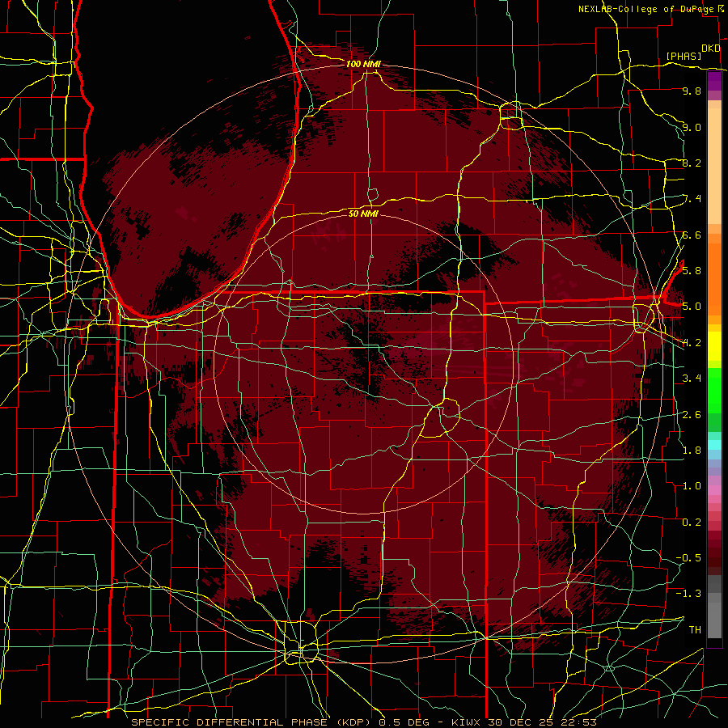Click the 50 NMI range ring label
This screenshot has height=728, width=728.
tap(363, 214)
